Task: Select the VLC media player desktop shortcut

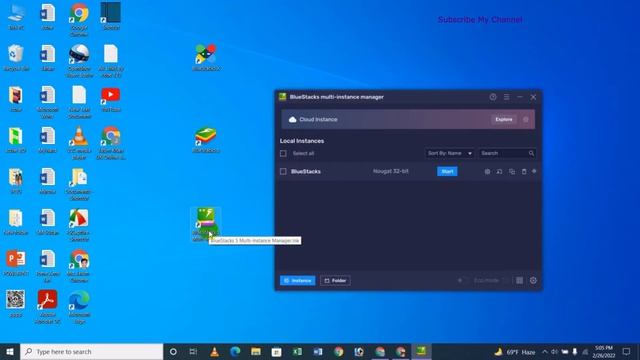Action: pyautogui.click(x=79, y=143)
